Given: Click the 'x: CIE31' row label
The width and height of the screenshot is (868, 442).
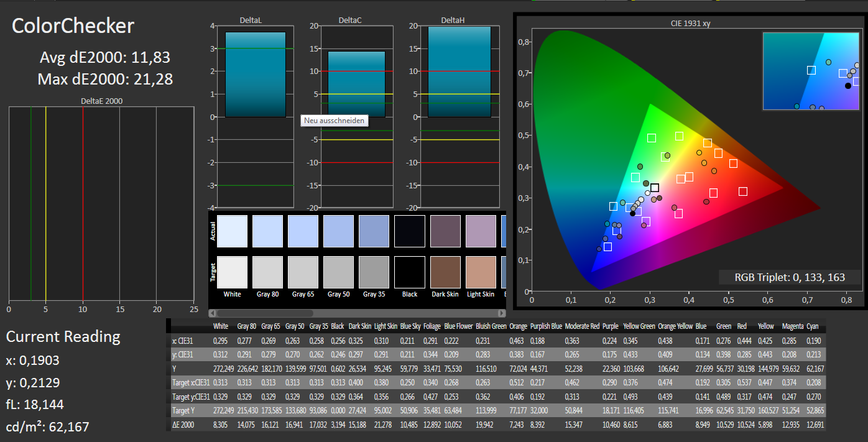Looking at the screenshot, I should pyautogui.click(x=182, y=341).
